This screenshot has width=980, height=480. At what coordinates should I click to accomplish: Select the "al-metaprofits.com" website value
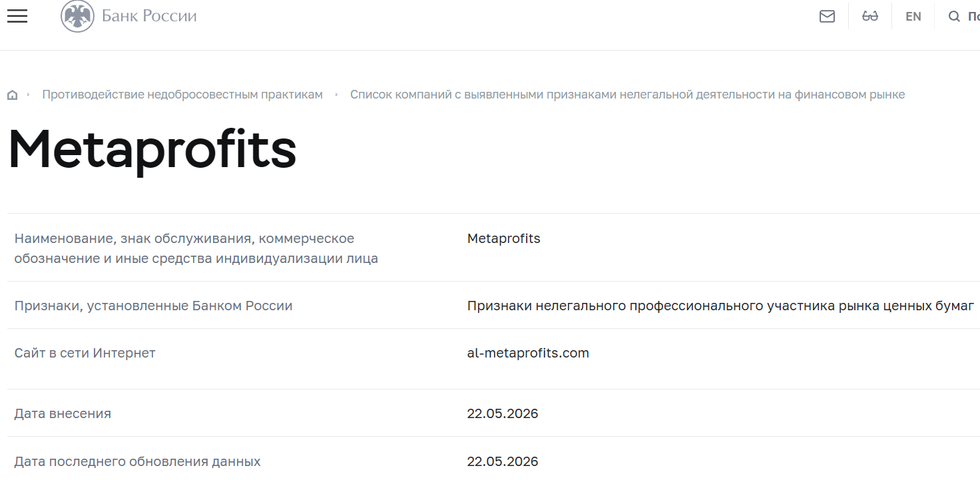coord(528,353)
